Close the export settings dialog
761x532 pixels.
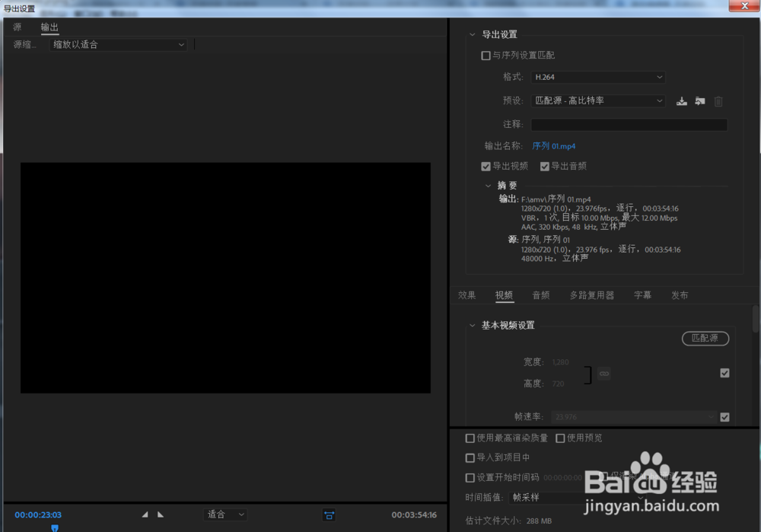pos(744,6)
